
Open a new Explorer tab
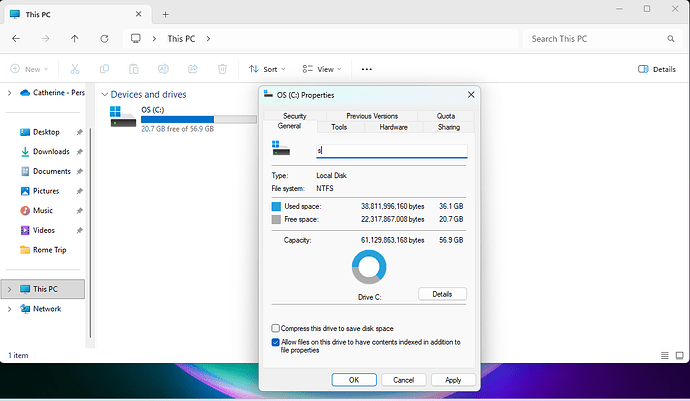[165, 15]
